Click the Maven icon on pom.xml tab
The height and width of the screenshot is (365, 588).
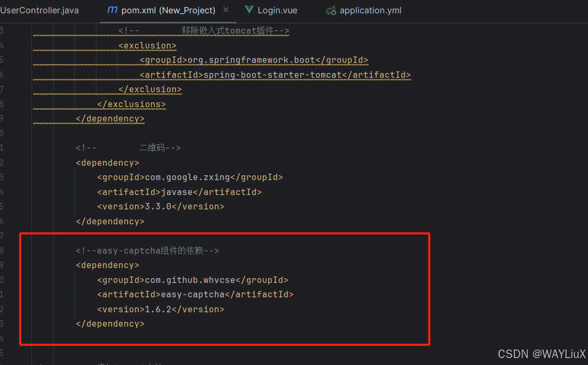(x=112, y=10)
